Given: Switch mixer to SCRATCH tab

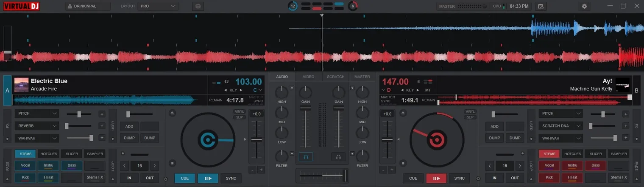Looking at the screenshot, I should coord(335,77).
